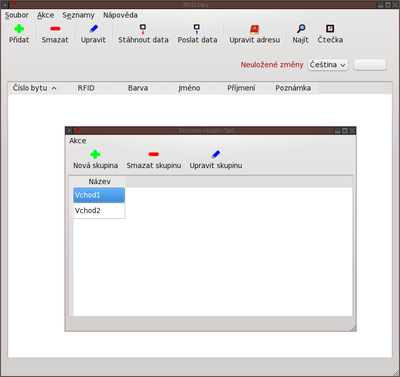
Task: Click the Příjmení column header
Action: point(241,88)
